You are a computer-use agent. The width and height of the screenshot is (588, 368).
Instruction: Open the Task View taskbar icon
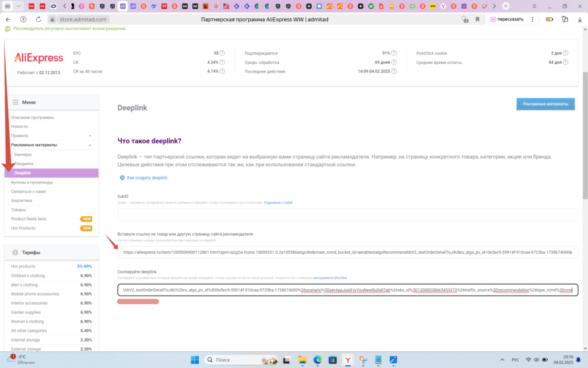click(287, 360)
